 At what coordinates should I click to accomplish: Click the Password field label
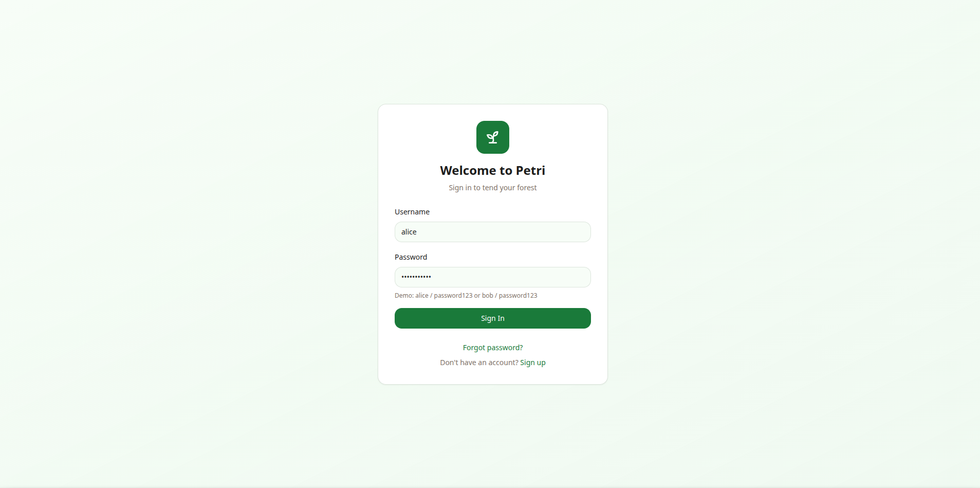click(411, 257)
